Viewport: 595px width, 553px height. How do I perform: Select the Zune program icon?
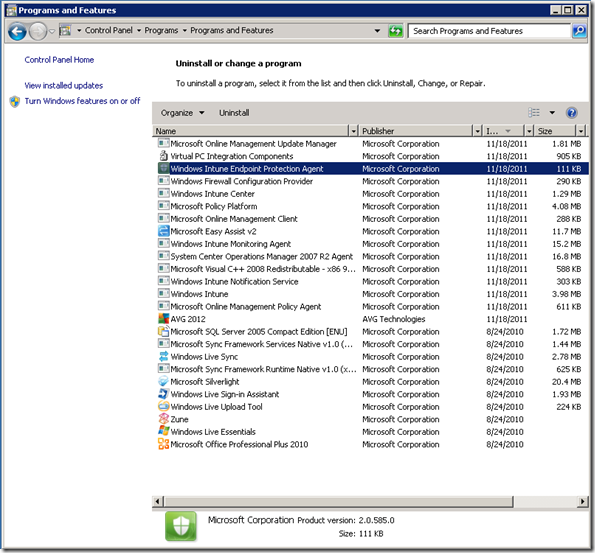click(x=164, y=419)
